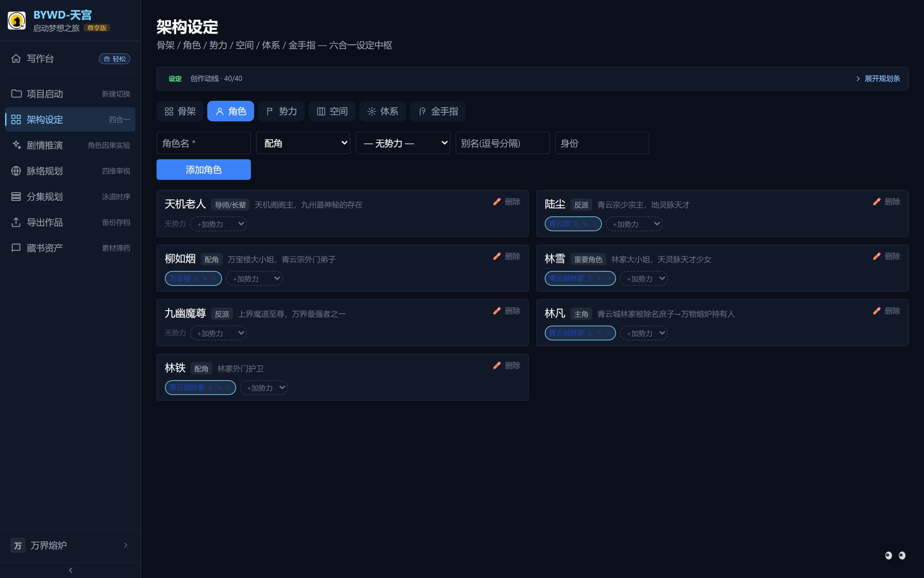This screenshot has width=924, height=578.
Task: Remove 青云城林家 tag from 林铁
Action: (229, 388)
